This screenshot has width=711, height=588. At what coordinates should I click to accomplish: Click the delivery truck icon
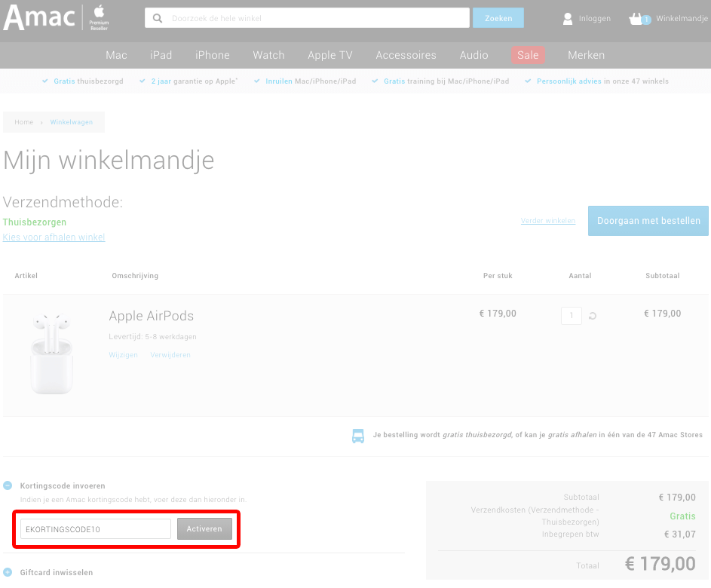click(358, 436)
